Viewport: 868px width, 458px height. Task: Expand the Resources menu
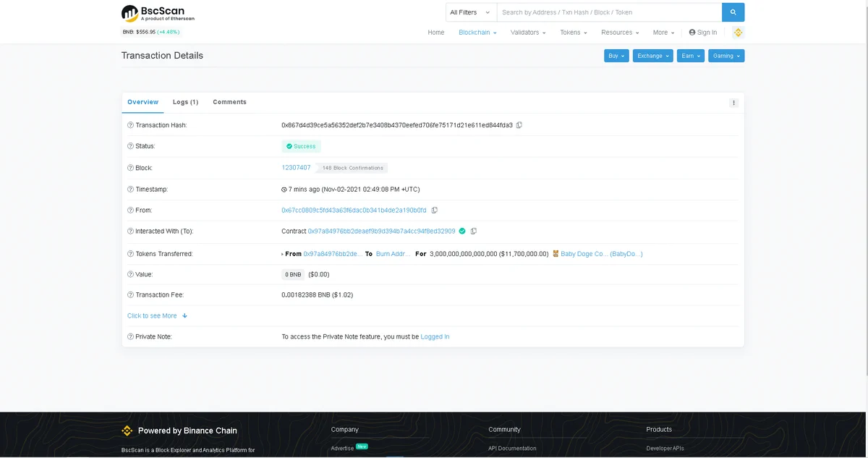[620, 33]
